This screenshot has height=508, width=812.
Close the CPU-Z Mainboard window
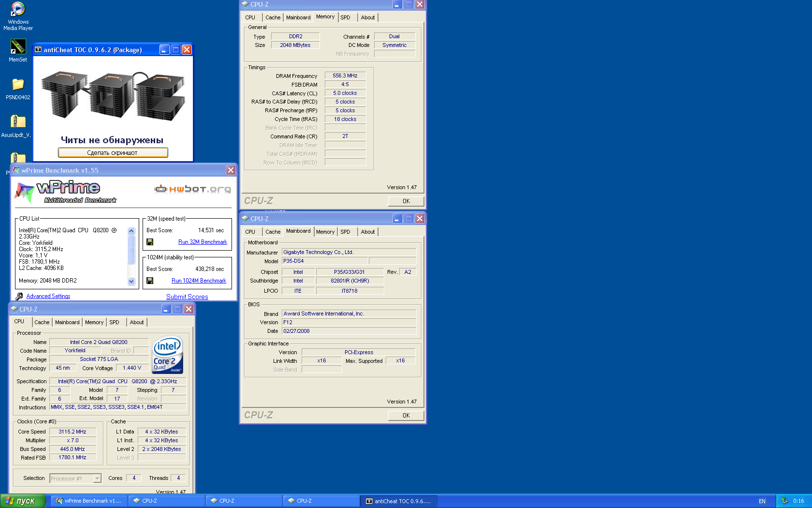pyautogui.click(x=420, y=219)
